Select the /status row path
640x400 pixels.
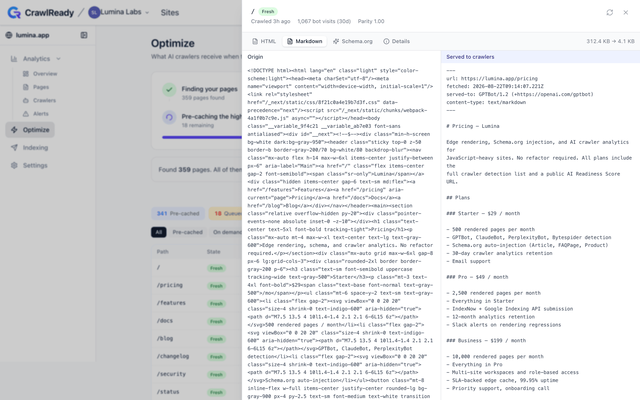click(x=168, y=392)
